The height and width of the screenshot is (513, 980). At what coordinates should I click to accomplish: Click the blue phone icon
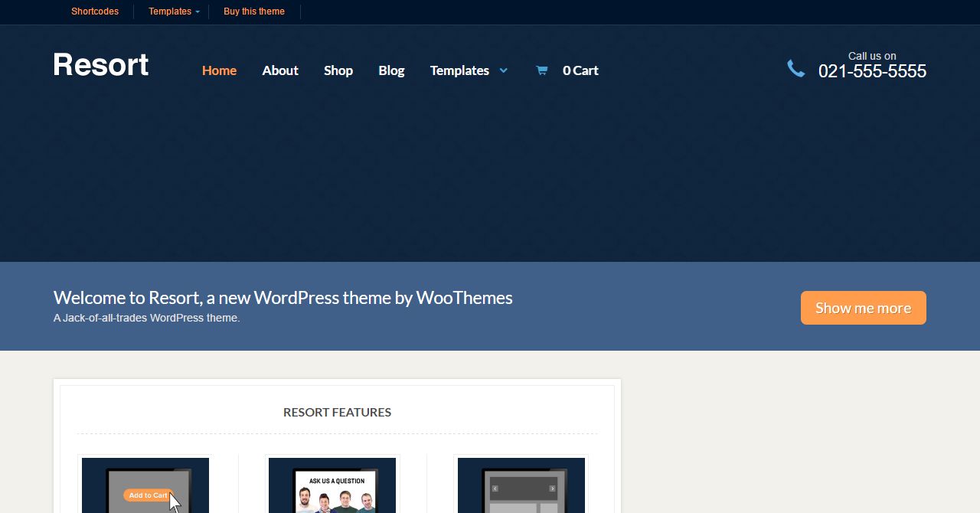(x=796, y=69)
